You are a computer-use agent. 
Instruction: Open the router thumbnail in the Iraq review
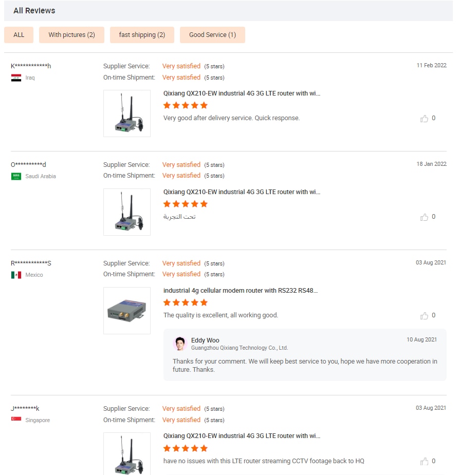[x=127, y=113]
